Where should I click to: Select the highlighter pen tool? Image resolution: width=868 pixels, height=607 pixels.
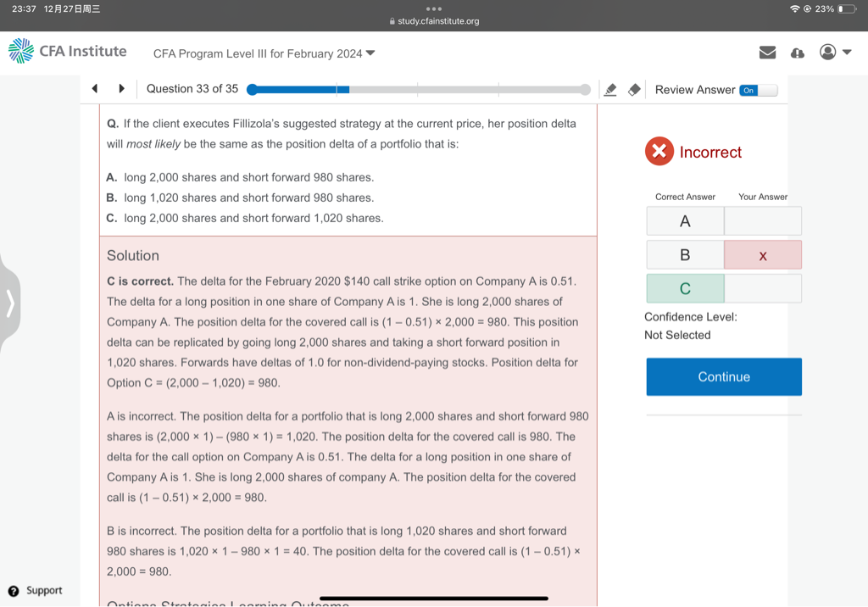609,90
